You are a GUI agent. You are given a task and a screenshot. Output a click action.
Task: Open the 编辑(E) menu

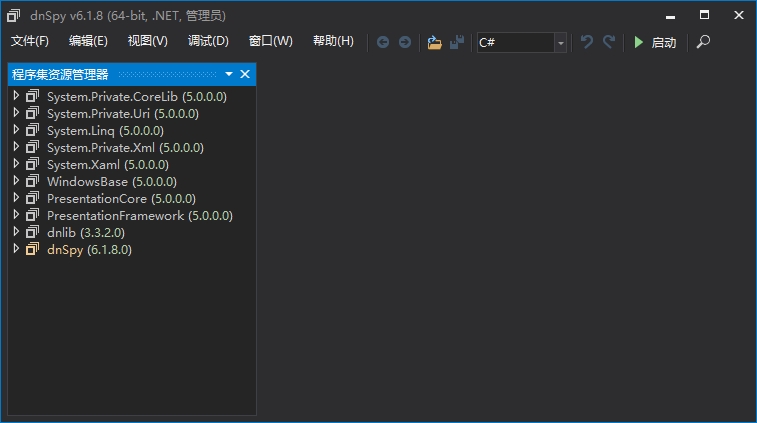click(88, 41)
